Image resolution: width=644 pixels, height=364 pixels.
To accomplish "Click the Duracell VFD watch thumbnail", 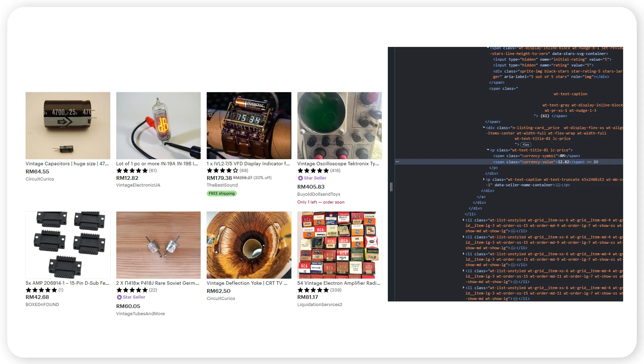I will (249, 125).
